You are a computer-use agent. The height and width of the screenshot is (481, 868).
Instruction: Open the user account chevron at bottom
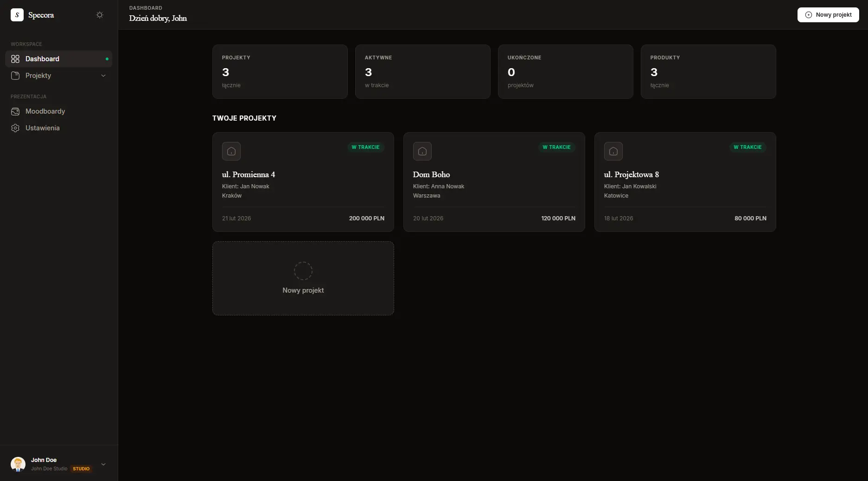[103, 464]
